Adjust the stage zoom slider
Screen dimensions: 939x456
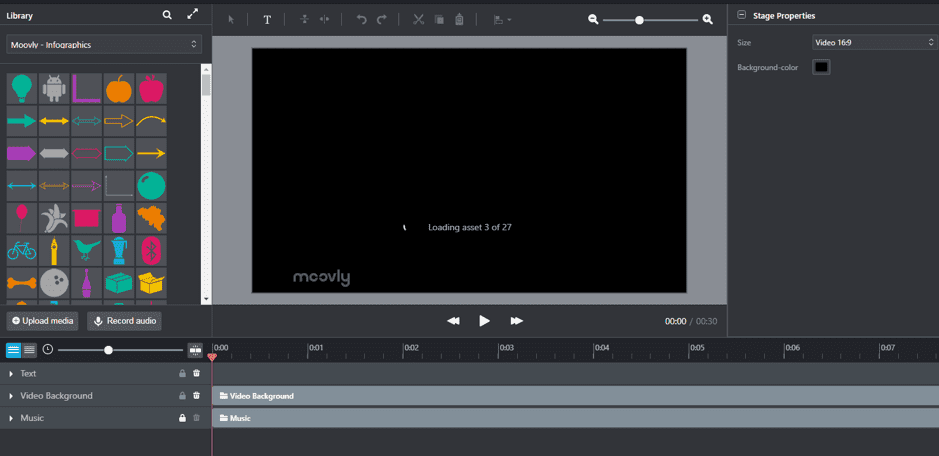coord(640,20)
